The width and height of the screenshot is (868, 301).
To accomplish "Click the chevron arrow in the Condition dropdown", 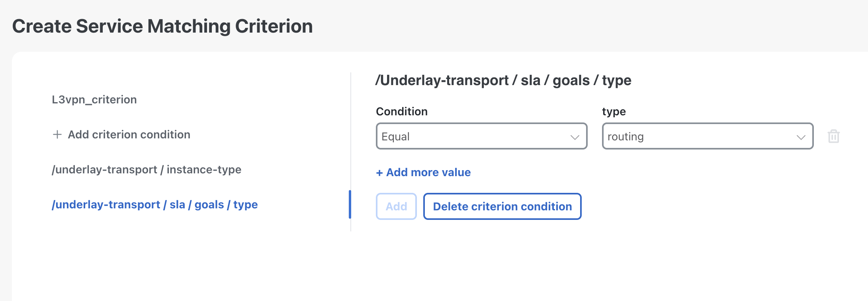I will (575, 137).
